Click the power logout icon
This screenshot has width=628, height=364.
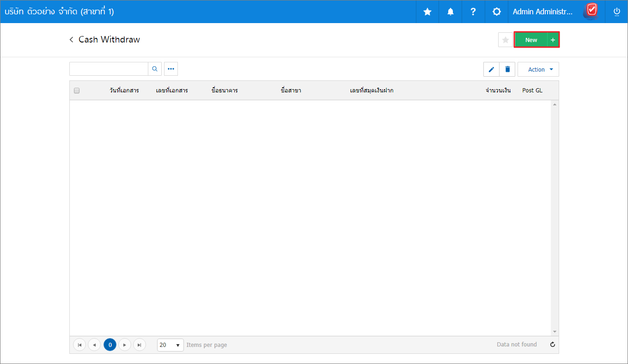616,12
